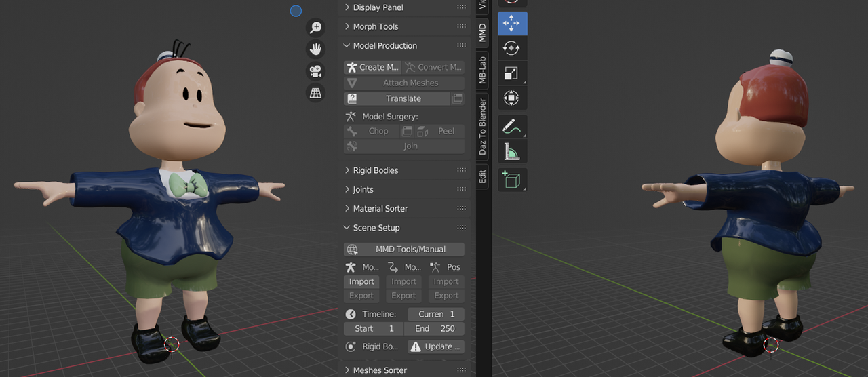Open the MB-Lab sidebar tab
The width and height of the screenshot is (868, 377).
coord(482,70)
